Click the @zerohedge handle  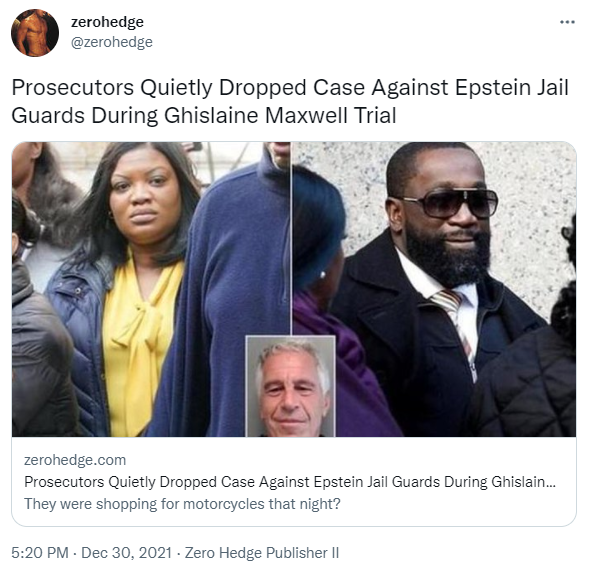[x=112, y=42]
